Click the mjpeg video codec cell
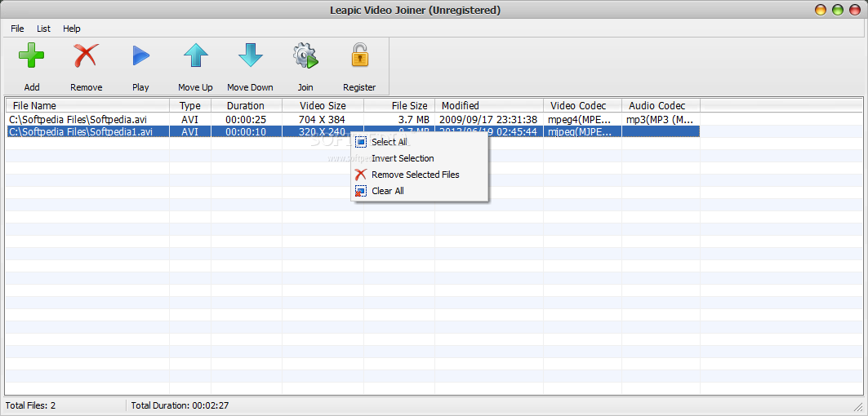Image resolution: width=868 pixels, height=416 pixels. point(580,131)
